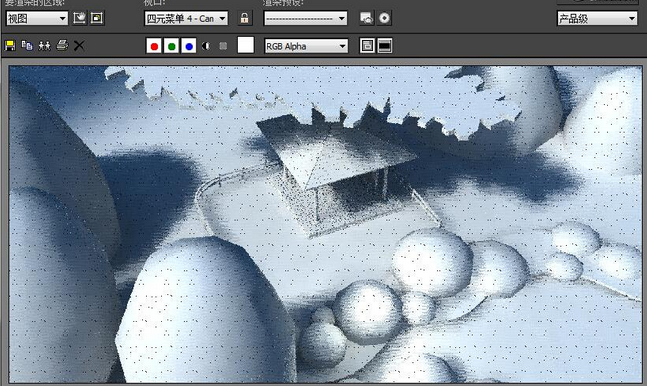Open the 四元菜单 4 - Can viewport dropdown

point(186,19)
